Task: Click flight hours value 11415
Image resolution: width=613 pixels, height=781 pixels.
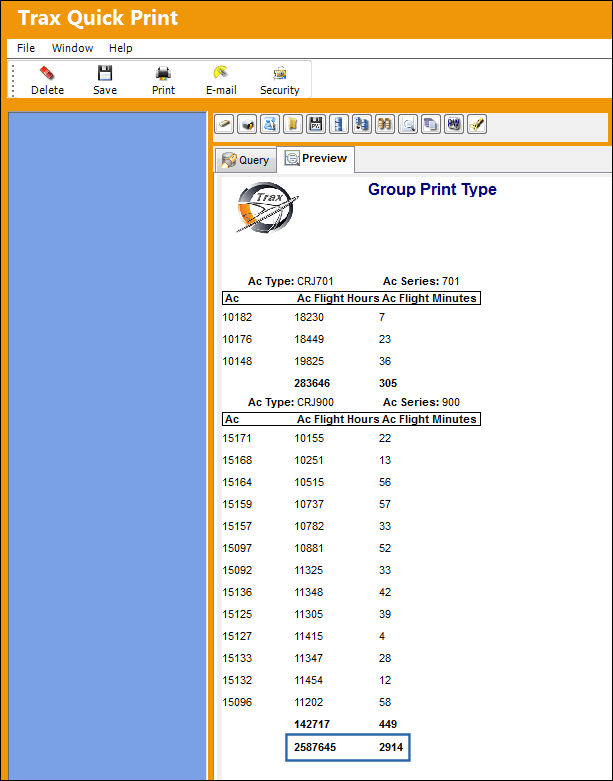Action: tap(309, 636)
